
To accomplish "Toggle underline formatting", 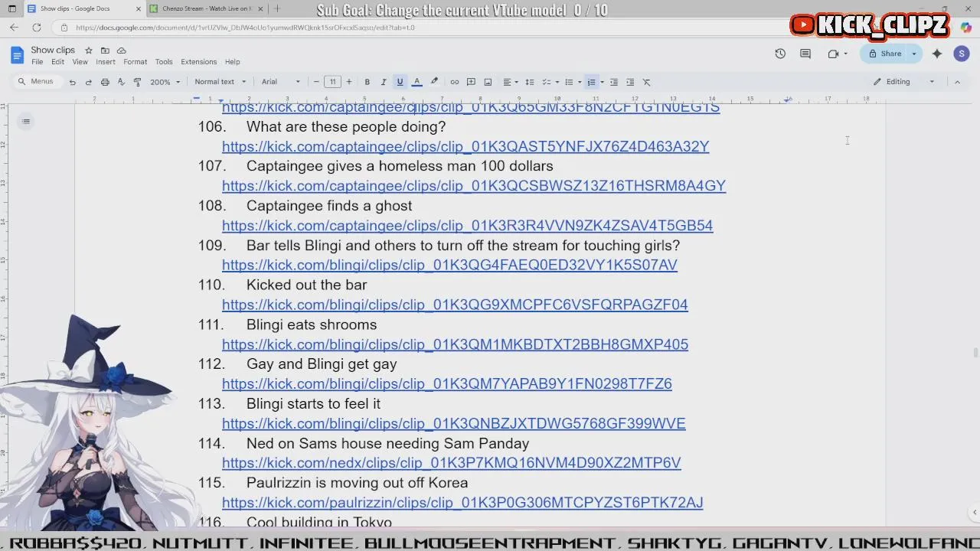I will tap(400, 82).
